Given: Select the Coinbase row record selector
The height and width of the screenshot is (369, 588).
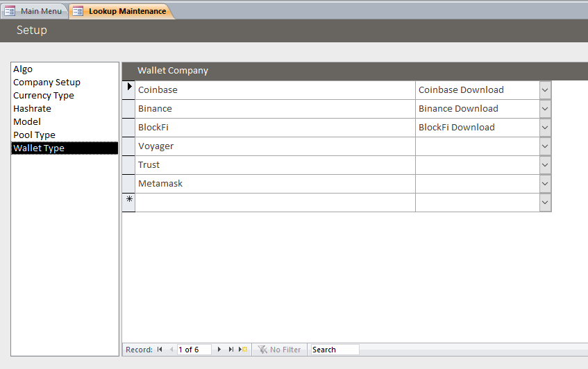Looking at the screenshot, I should tap(128, 90).
